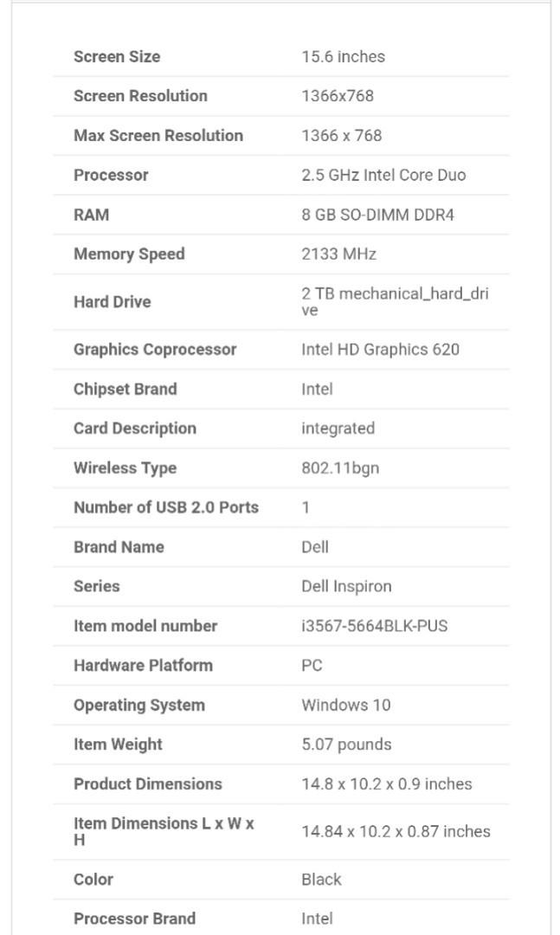The image size is (560, 935).
Task: Click the 'Processor Brand' label
Action: [x=135, y=919]
